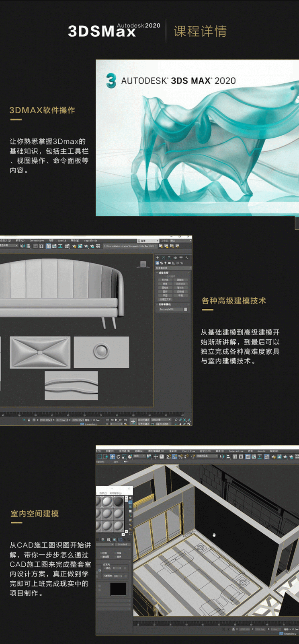299x644 pixels.
Task: Click the Zoom magnifier in sofa viewport controls
Action: click(176, 420)
